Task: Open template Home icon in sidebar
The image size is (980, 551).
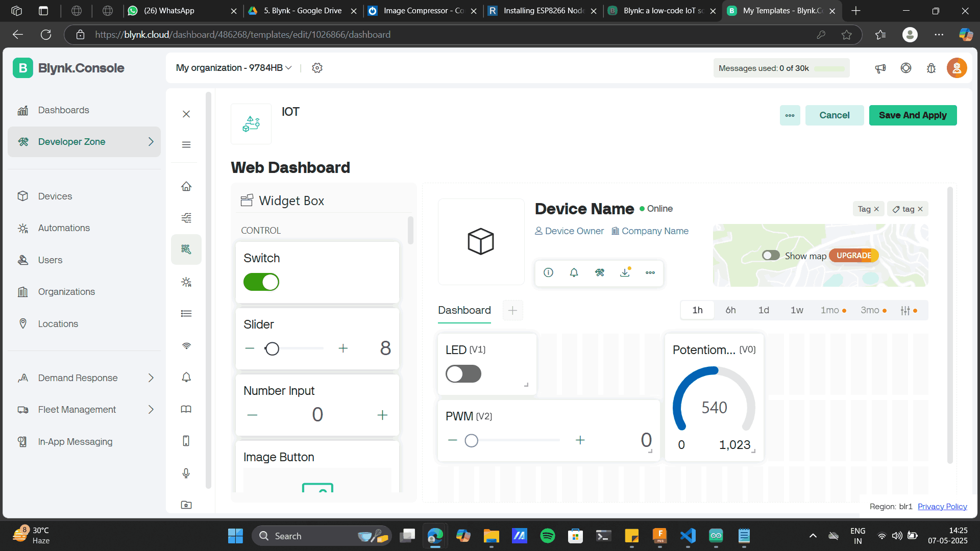Action: tap(186, 186)
